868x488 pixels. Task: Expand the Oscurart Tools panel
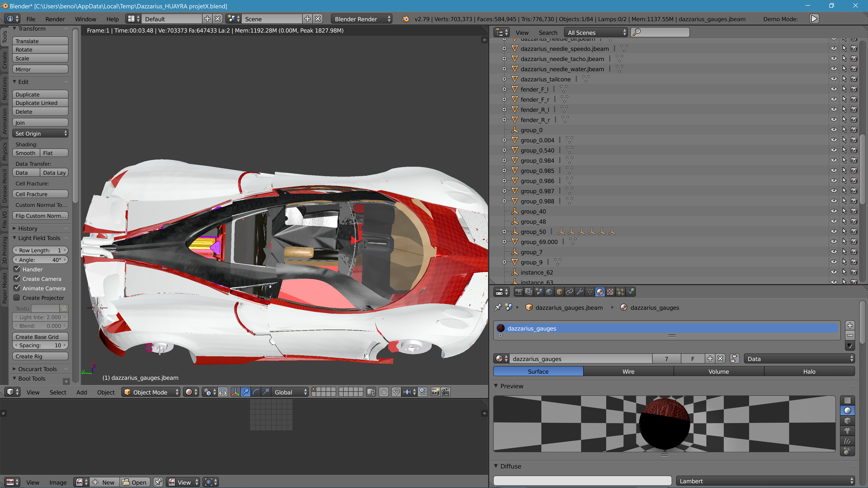click(x=14, y=369)
